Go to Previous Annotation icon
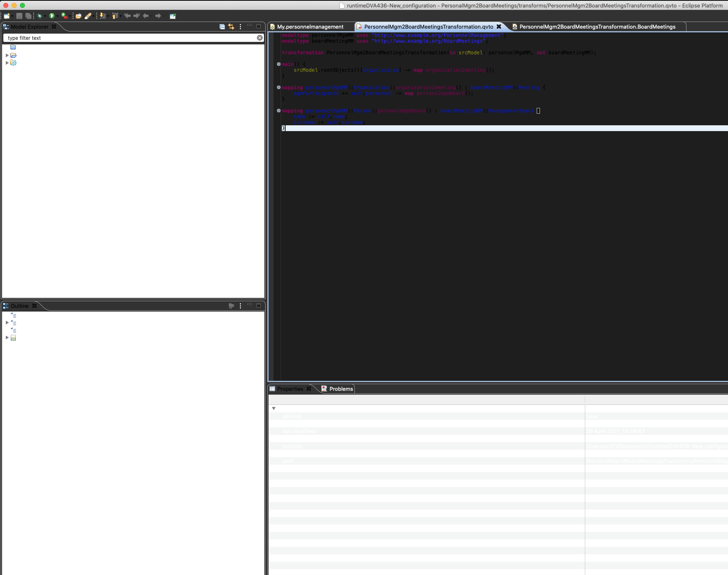 pyautogui.click(x=115, y=16)
